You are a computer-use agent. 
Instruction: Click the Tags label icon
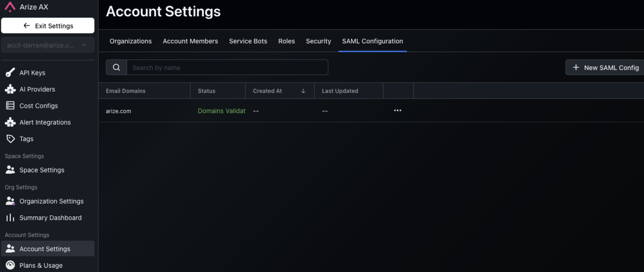coord(10,139)
